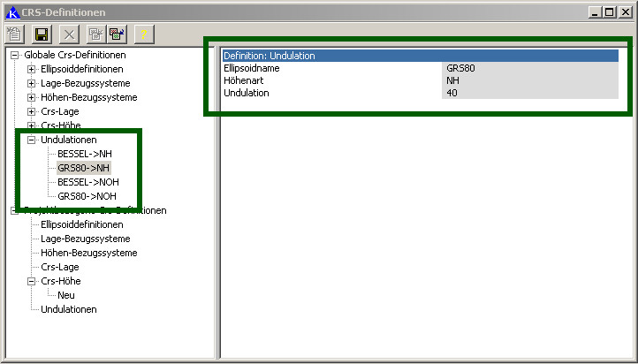Expand the global Ellipsoiddefinitionen node
Viewport: 638px width, 364px height.
pos(32,69)
